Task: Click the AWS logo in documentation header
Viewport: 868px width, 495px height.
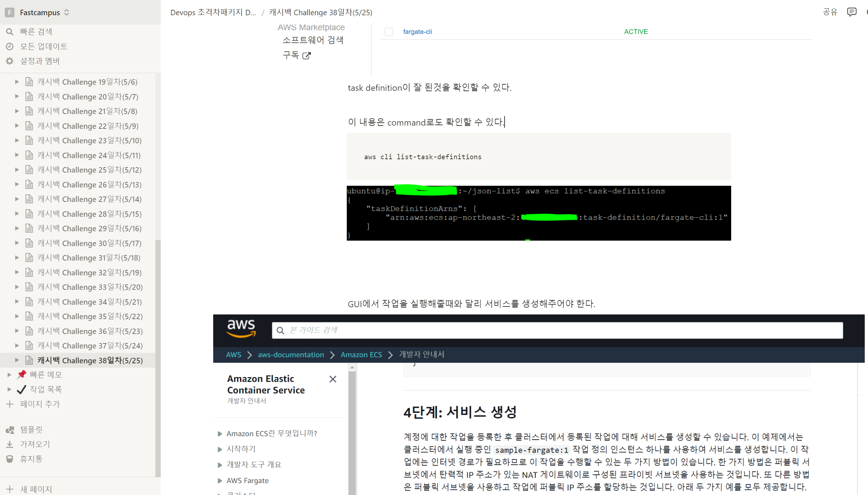Action: pyautogui.click(x=241, y=329)
